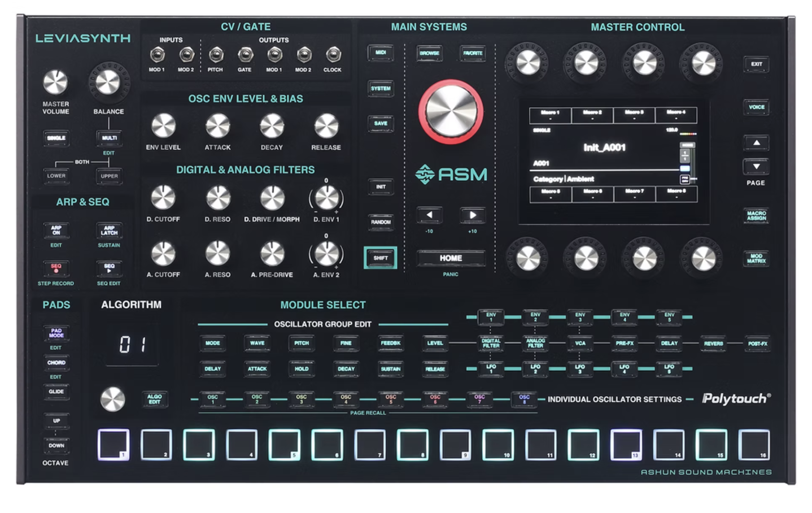Tap pad number 5
This screenshot has height=513, width=812.
(x=285, y=444)
